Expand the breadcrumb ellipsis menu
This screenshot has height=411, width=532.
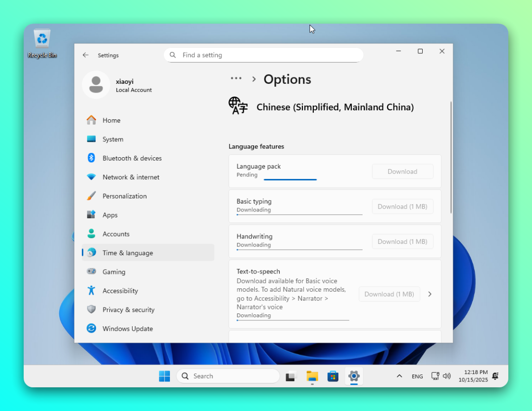(x=236, y=79)
